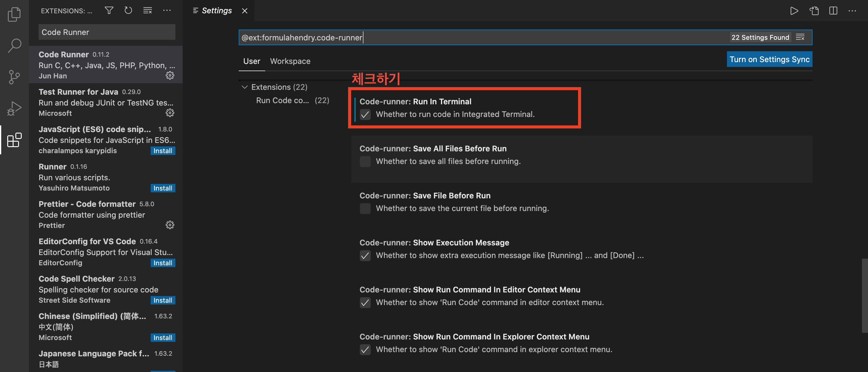Open the Source Control view
This screenshot has width=868, height=372.
(14, 77)
